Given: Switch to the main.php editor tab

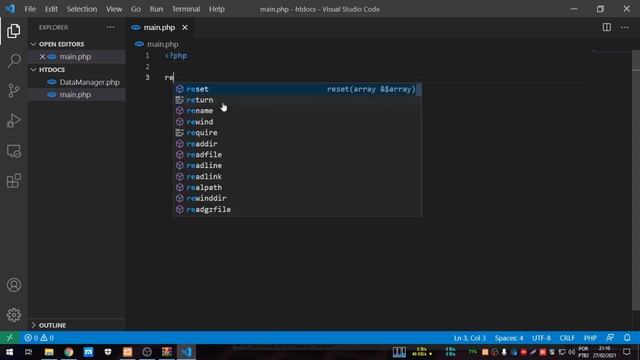Looking at the screenshot, I should pos(159,28).
